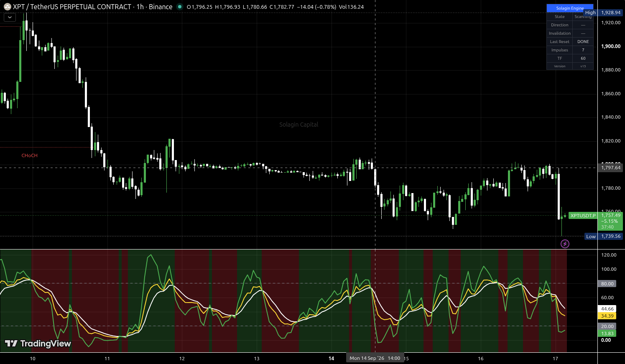Click the 34.39 yellow indicator value
Viewport: 625px width, 364px height.
tap(607, 316)
